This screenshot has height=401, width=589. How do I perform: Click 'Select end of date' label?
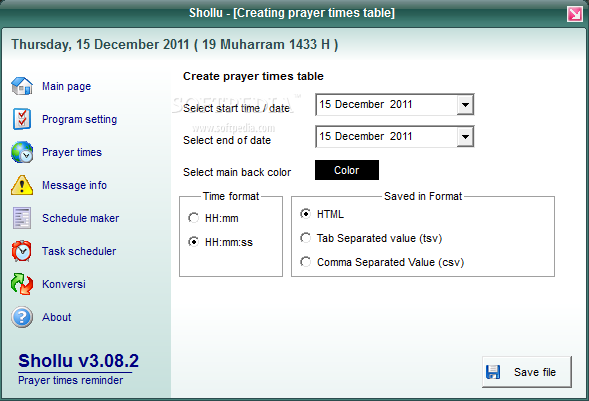227,140
